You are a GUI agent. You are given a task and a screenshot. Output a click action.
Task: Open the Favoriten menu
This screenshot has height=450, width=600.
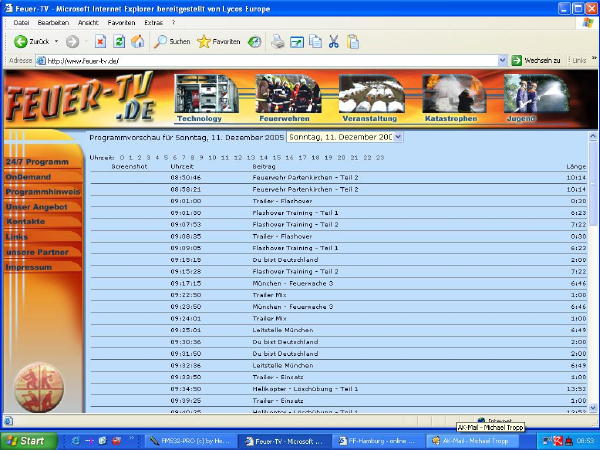121,23
